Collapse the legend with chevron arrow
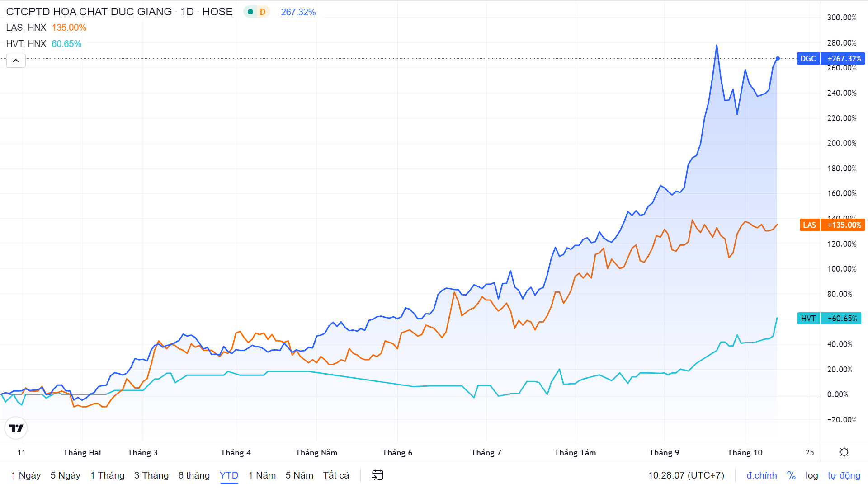The image size is (868, 488). pyautogui.click(x=16, y=61)
